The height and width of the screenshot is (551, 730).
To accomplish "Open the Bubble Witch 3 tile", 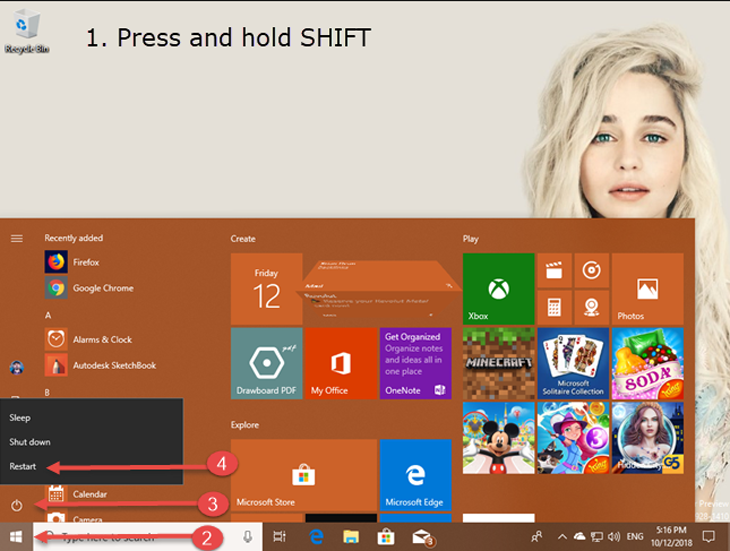I will (573, 438).
